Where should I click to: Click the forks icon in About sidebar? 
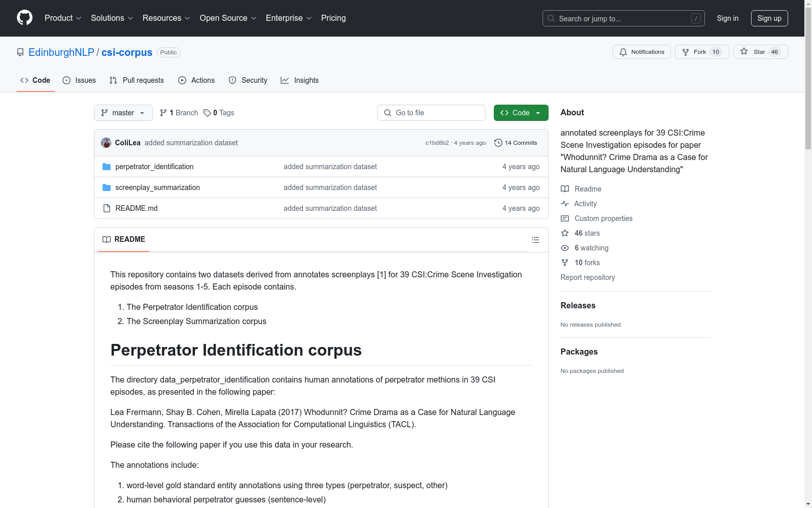(565, 263)
